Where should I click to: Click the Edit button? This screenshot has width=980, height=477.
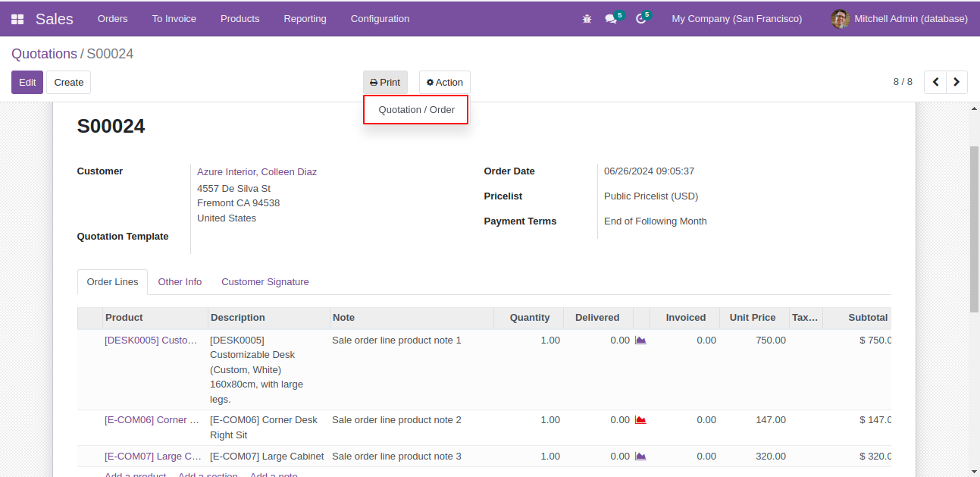tap(27, 82)
